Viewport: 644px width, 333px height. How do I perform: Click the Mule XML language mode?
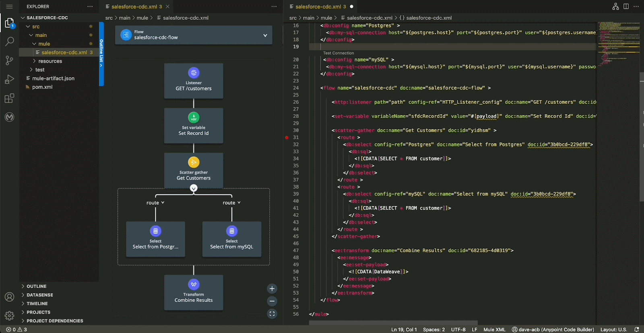point(494,329)
